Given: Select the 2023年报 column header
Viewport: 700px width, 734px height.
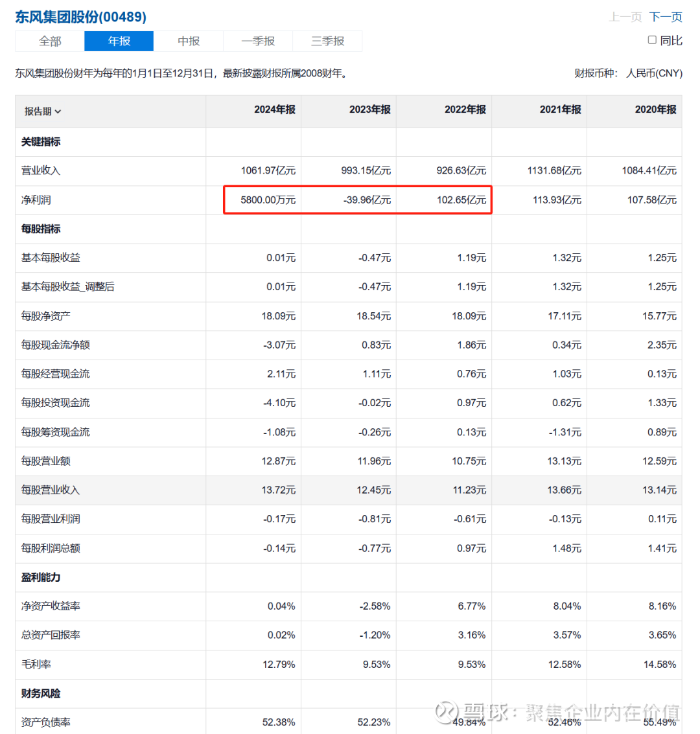Looking at the screenshot, I should coord(370,109).
